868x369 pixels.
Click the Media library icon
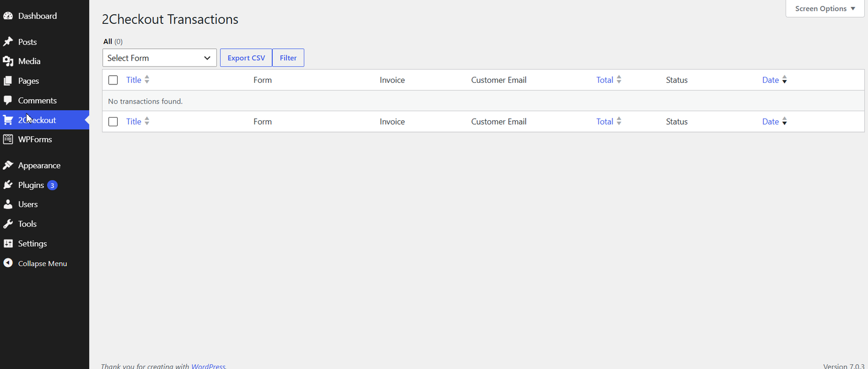8,61
